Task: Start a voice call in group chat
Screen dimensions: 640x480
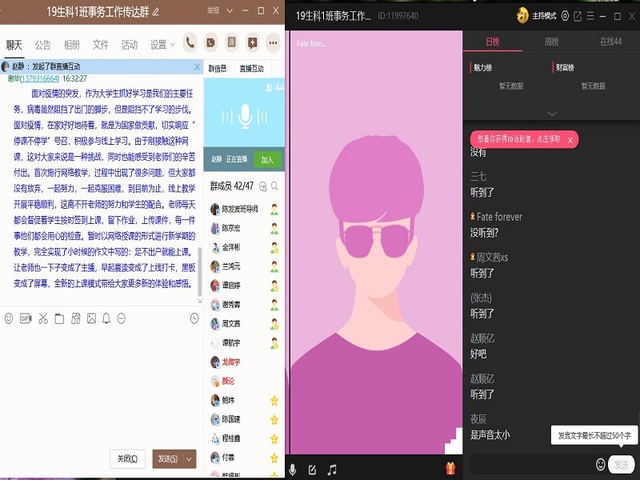Action: pos(190,43)
